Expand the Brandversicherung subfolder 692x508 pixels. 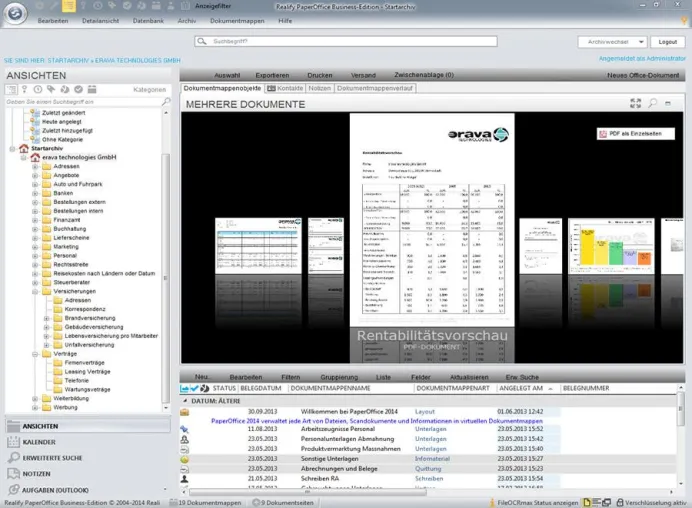coord(46,318)
